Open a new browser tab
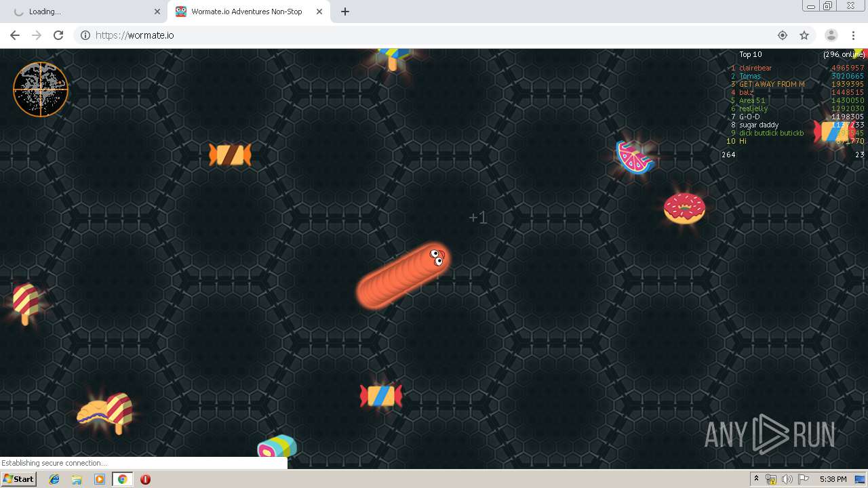868x488 pixels. [345, 12]
